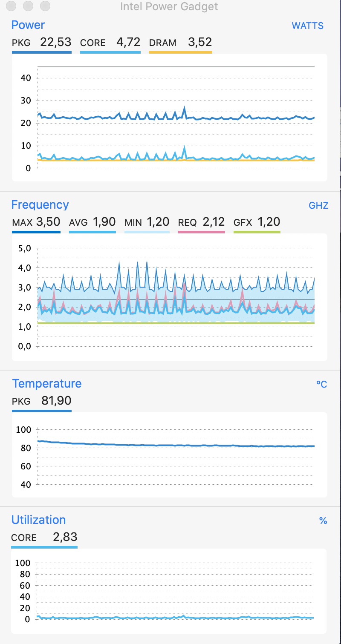Select the MAX frequency value 3,50

48,221
